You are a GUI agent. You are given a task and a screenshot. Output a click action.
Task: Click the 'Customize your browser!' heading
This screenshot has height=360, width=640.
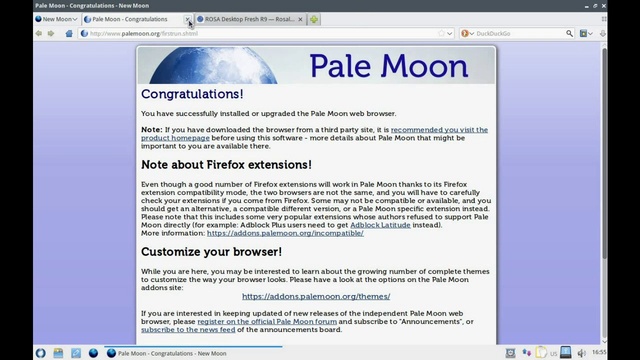tap(211, 252)
